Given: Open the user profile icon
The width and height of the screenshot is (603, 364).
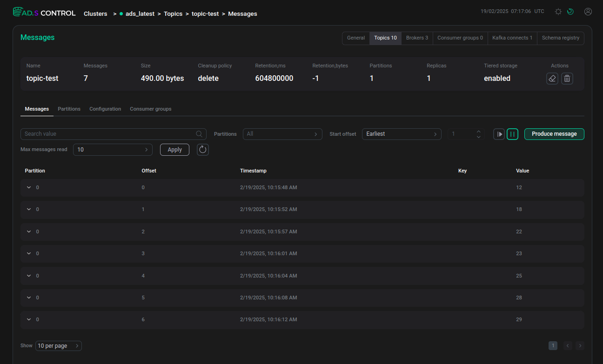Looking at the screenshot, I should [588, 12].
